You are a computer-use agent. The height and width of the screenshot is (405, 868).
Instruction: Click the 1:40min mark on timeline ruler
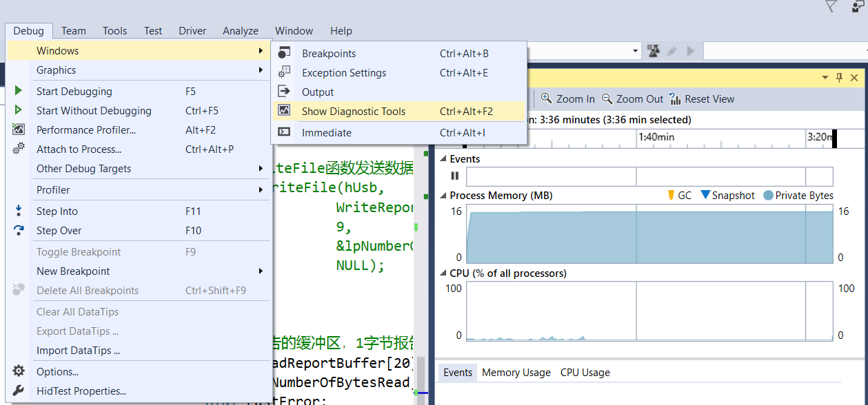coord(656,136)
